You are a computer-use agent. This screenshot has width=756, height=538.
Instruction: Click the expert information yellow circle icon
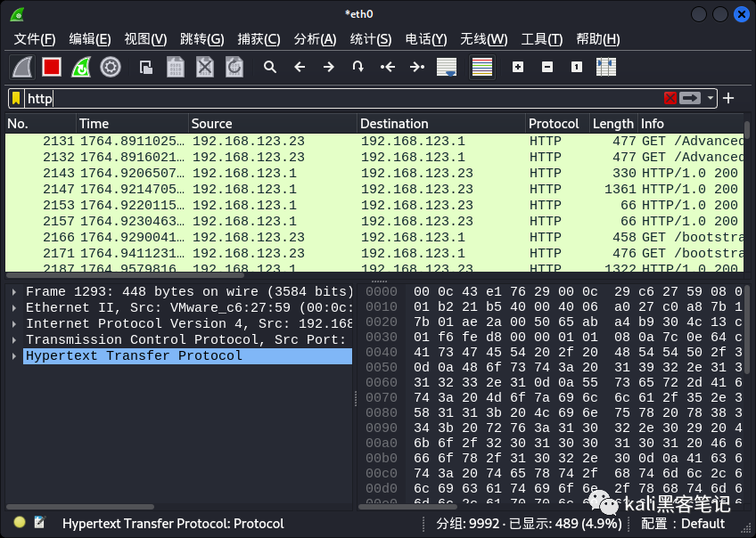point(20,523)
